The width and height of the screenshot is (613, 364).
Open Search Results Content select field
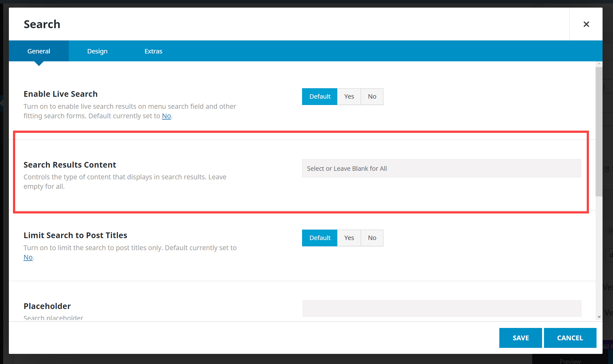point(441,168)
